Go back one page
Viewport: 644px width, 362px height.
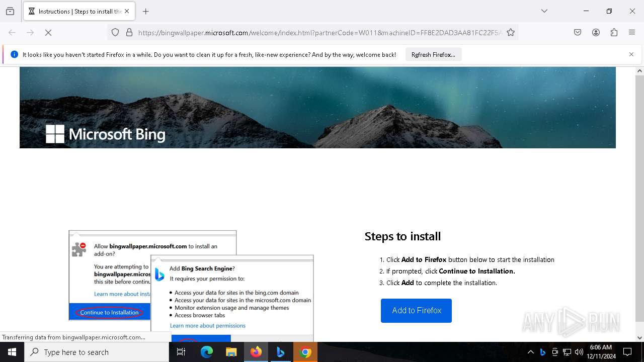pyautogui.click(x=12, y=32)
